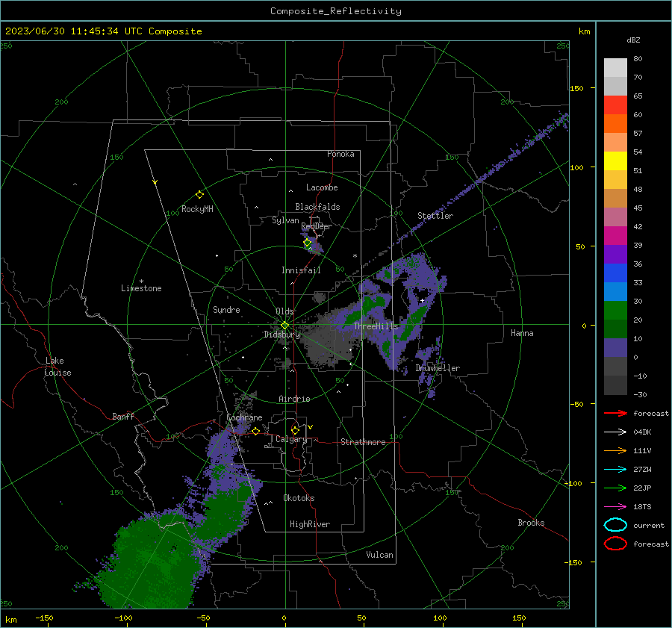
Task: Click the Sundre town label
Action: [x=226, y=310]
